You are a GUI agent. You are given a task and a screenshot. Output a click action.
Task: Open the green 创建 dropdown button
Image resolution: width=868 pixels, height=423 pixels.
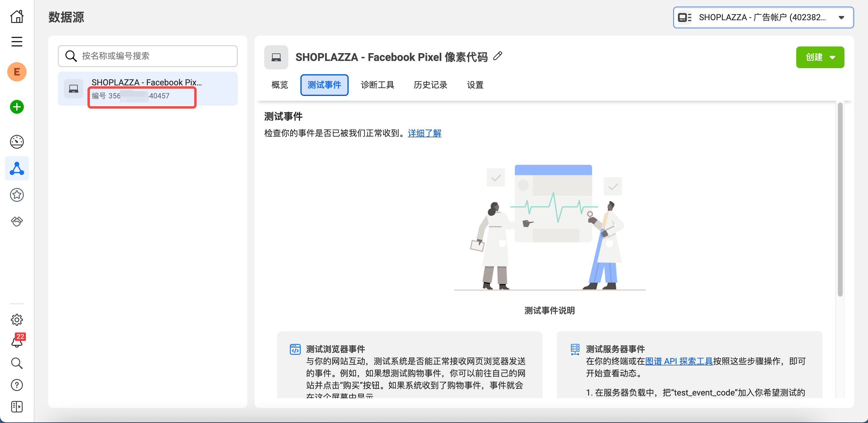tap(820, 57)
